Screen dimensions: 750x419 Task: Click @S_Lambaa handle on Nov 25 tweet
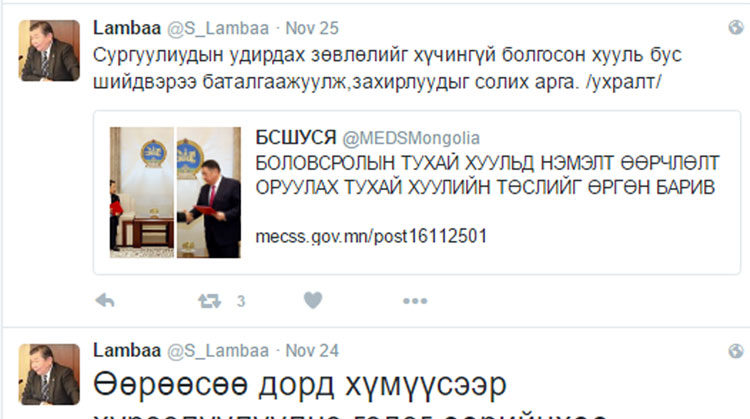tap(218, 28)
